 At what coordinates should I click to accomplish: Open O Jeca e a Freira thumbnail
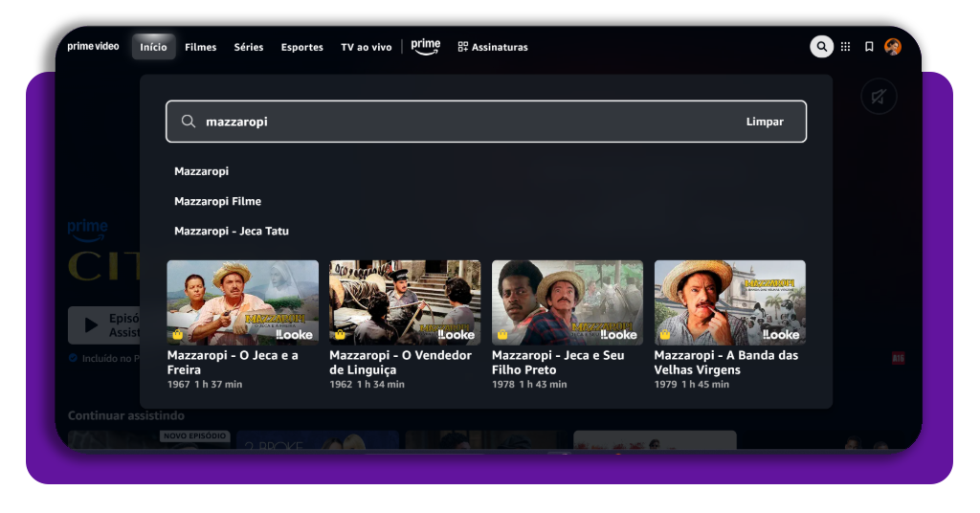(x=242, y=302)
